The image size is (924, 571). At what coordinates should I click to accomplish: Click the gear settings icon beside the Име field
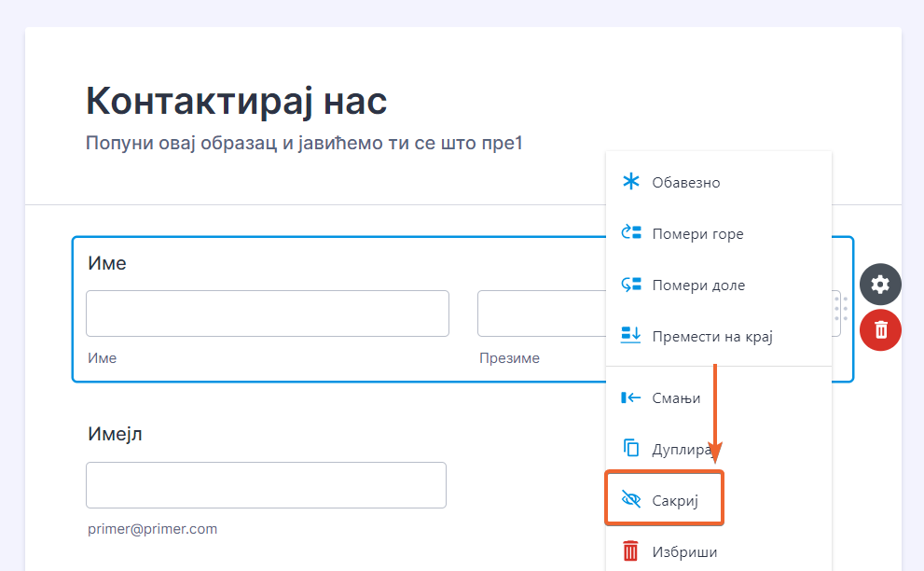pyautogui.click(x=880, y=285)
